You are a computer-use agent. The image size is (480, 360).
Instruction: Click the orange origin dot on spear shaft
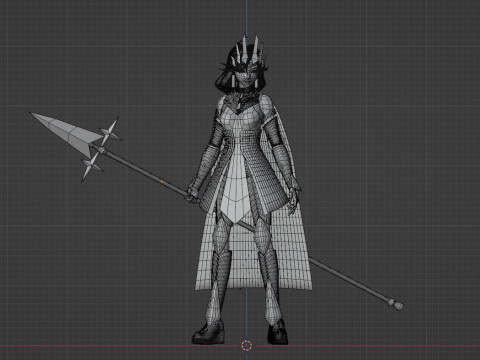162,182
